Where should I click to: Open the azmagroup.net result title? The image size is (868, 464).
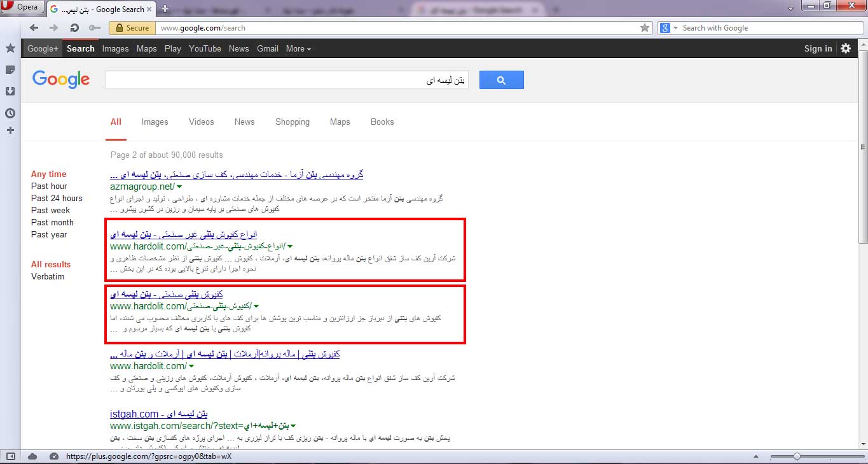[237, 174]
